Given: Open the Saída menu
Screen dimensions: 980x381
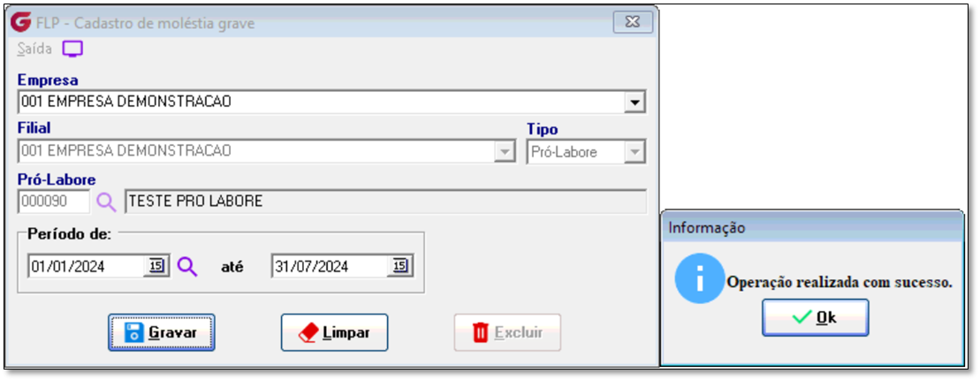Looking at the screenshot, I should (34, 49).
